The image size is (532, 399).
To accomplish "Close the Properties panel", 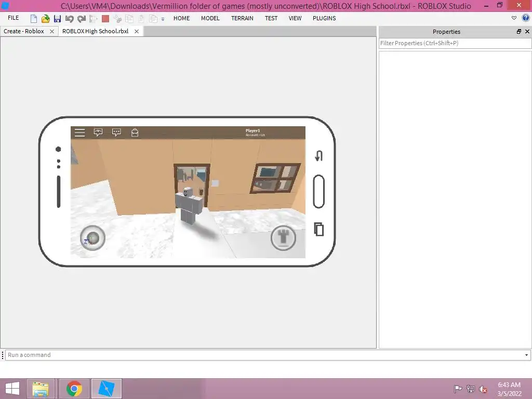I will pos(527,32).
